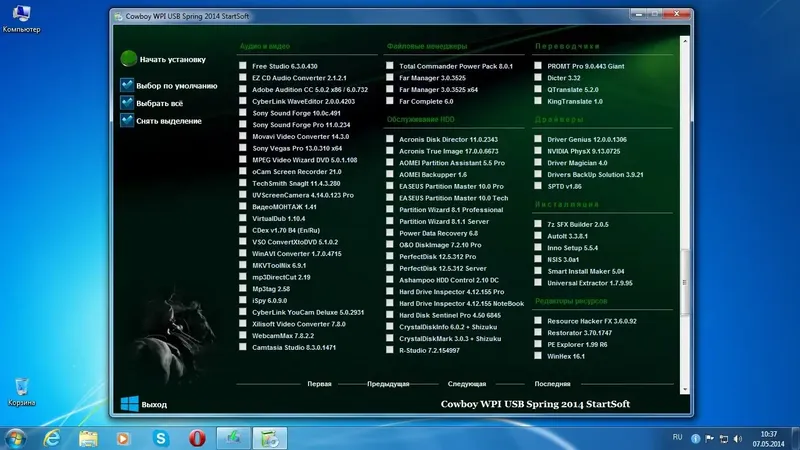Switch to the WPI installer taskbar button
This screenshot has height=450, width=800.
pyautogui.click(x=270, y=438)
